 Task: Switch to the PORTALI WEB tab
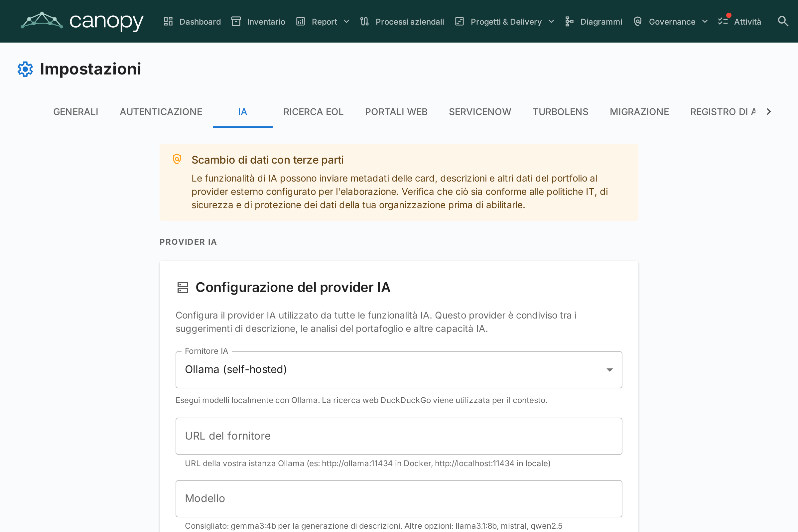point(396,112)
